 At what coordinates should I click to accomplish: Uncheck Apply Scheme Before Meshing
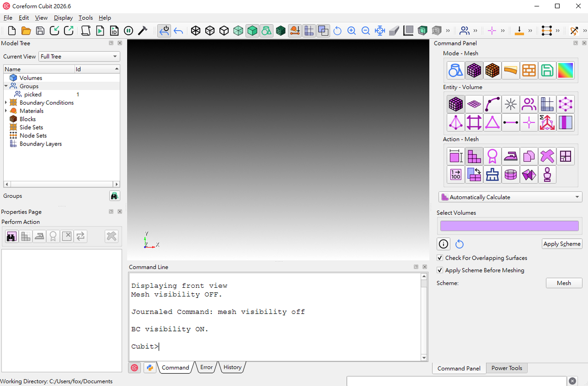pyautogui.click(x=440, y=270)
